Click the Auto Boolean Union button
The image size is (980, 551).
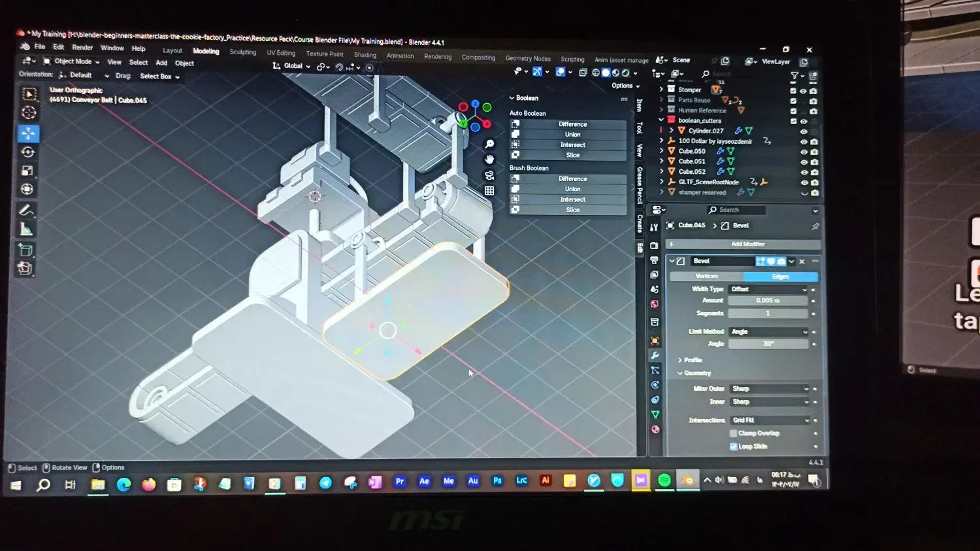(x=572, y=135)
